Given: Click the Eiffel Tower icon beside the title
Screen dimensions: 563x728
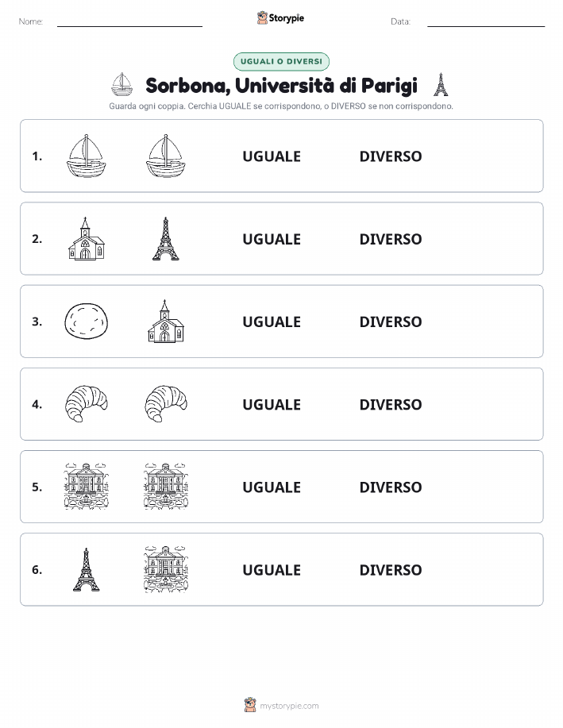Looking at the screenshot, I should [441, 84].
